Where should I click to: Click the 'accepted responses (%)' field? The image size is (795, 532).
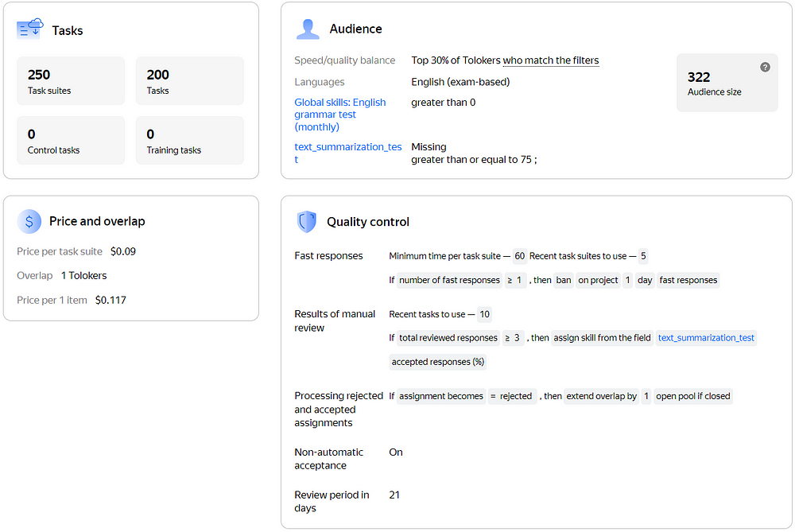tap(437, 362)
